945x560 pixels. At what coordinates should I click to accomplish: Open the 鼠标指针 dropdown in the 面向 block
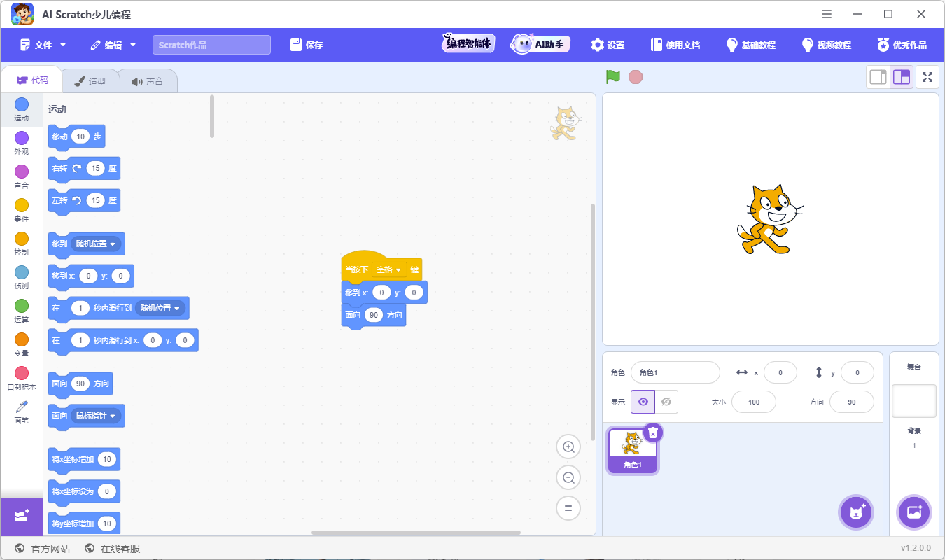coord(97,416)
